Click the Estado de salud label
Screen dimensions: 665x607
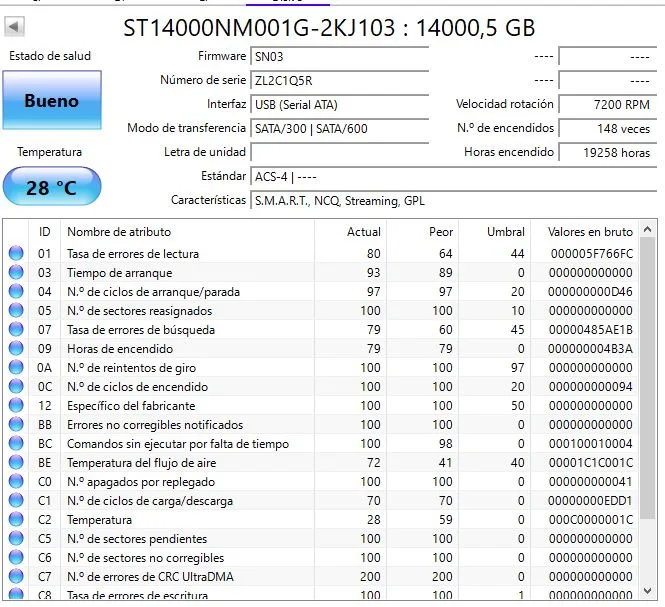(50, 56)
